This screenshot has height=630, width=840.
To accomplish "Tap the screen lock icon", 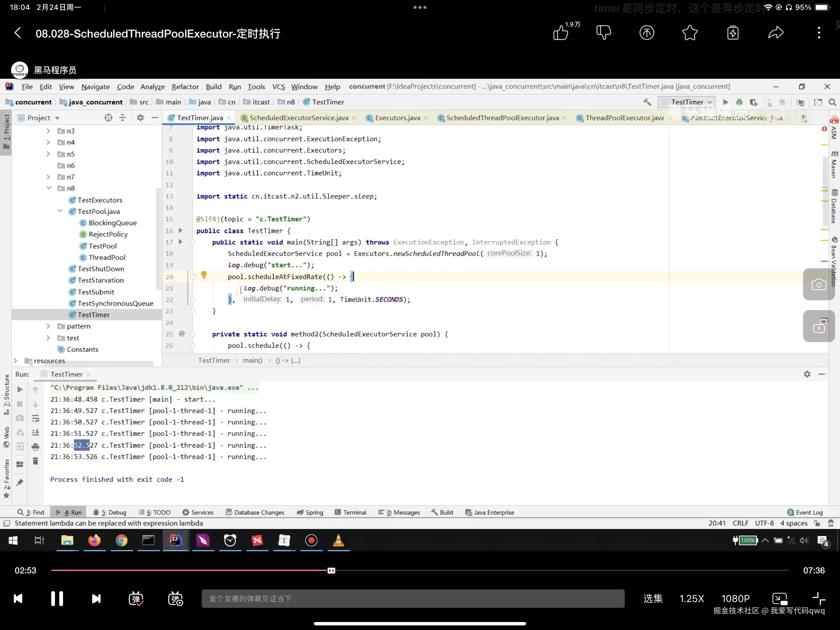I will pos(818,326).
